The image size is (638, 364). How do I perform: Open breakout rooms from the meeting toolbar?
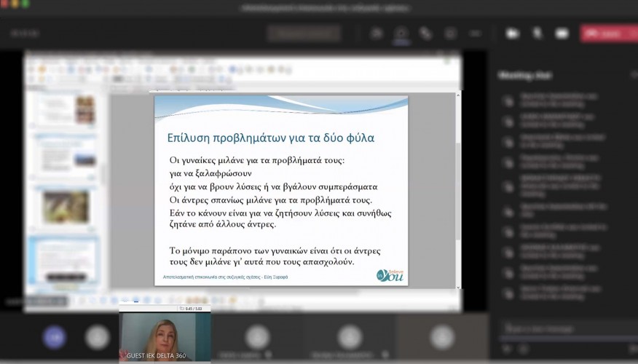pyautogui.click(x=451, y=33)
